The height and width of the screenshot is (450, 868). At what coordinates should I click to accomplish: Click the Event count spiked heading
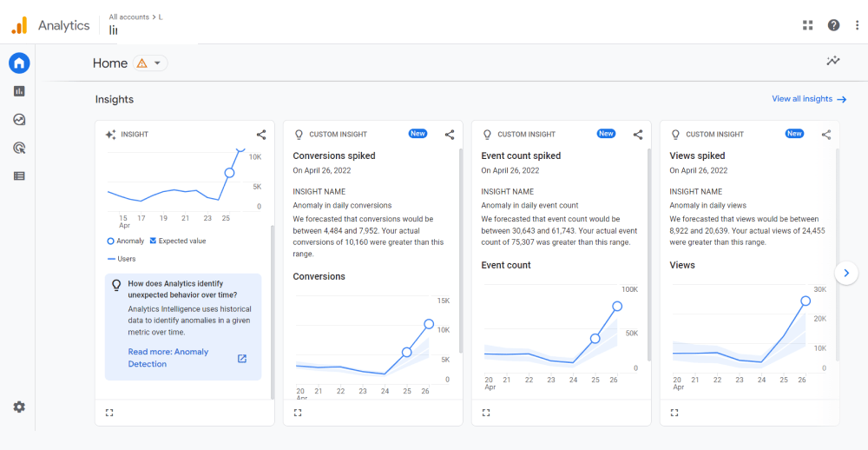click(x=521, y=156)
